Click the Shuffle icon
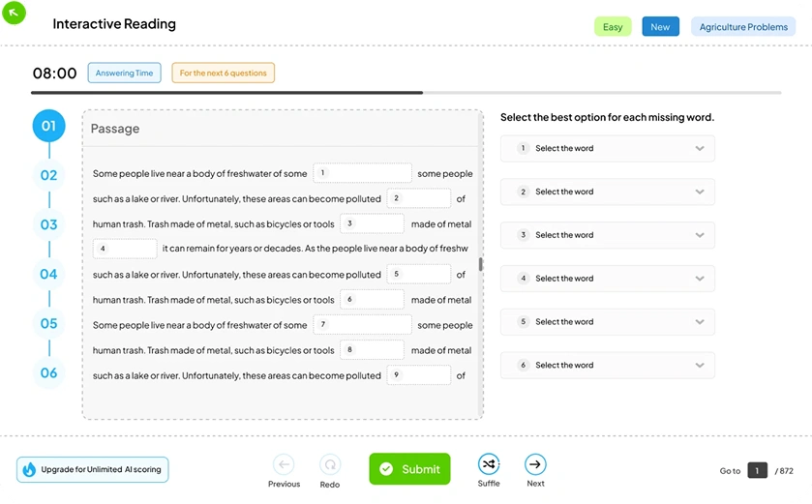 click(489, 464)
